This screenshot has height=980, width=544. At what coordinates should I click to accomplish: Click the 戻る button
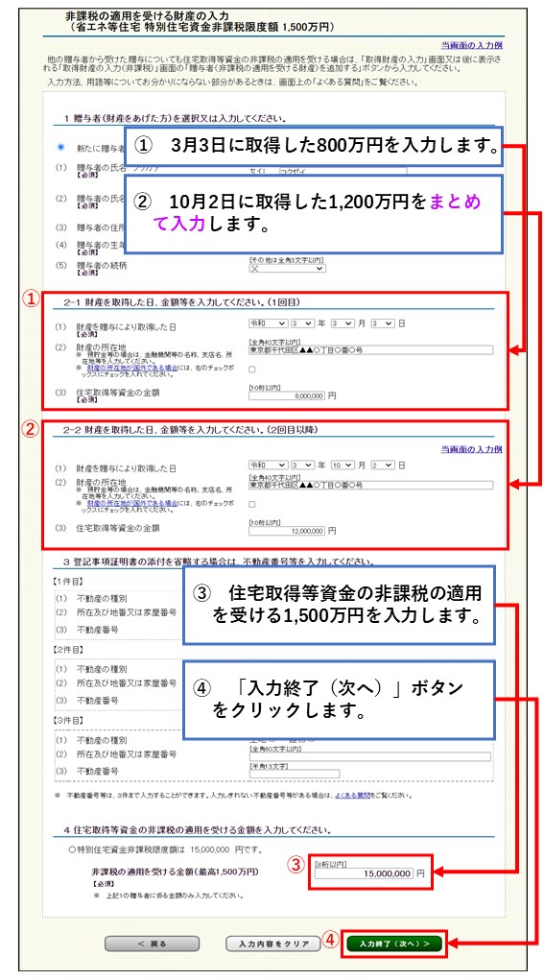152,944
